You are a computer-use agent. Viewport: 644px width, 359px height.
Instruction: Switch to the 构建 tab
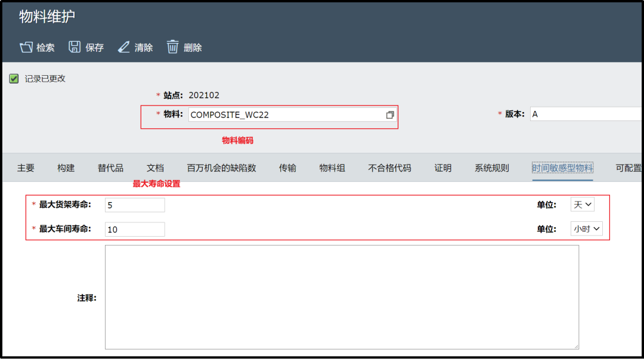(66, 168)
